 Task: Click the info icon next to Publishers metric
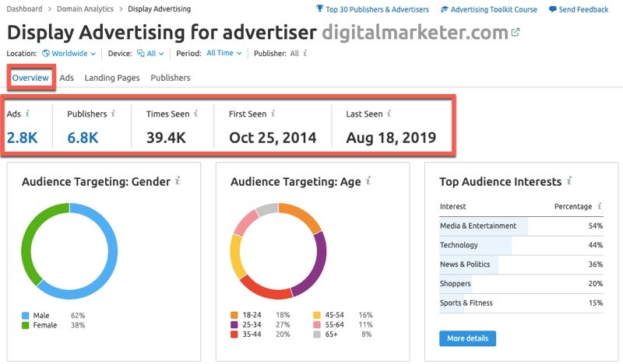(x=113, y=114)
